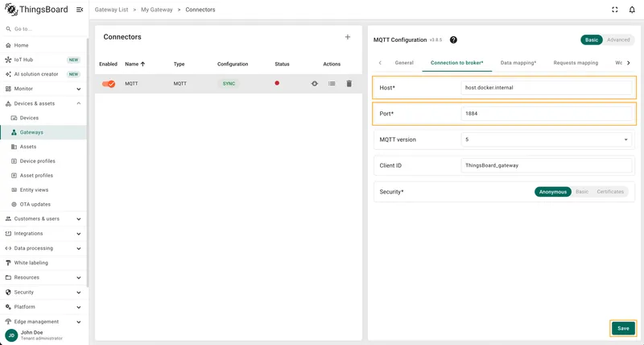Delete the MQTT connector
Screen dimensions: 644x345
pyautogui.click(x=349, y=84)
